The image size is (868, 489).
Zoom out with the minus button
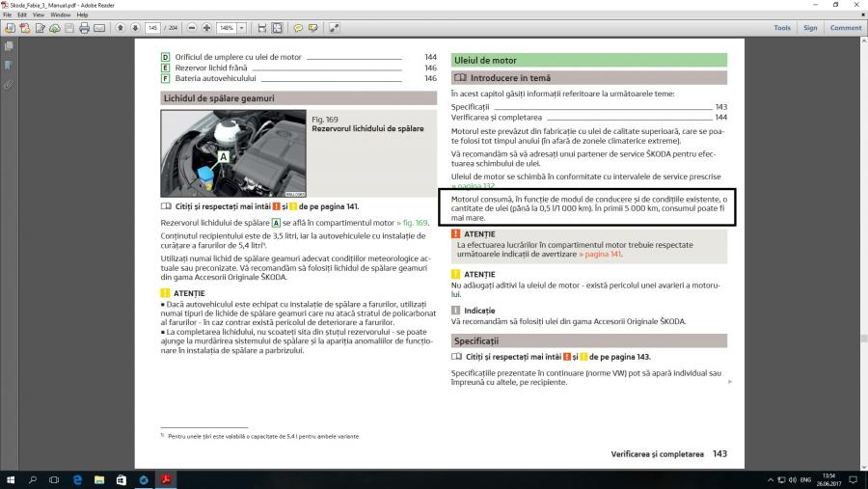tap(192, 28)
